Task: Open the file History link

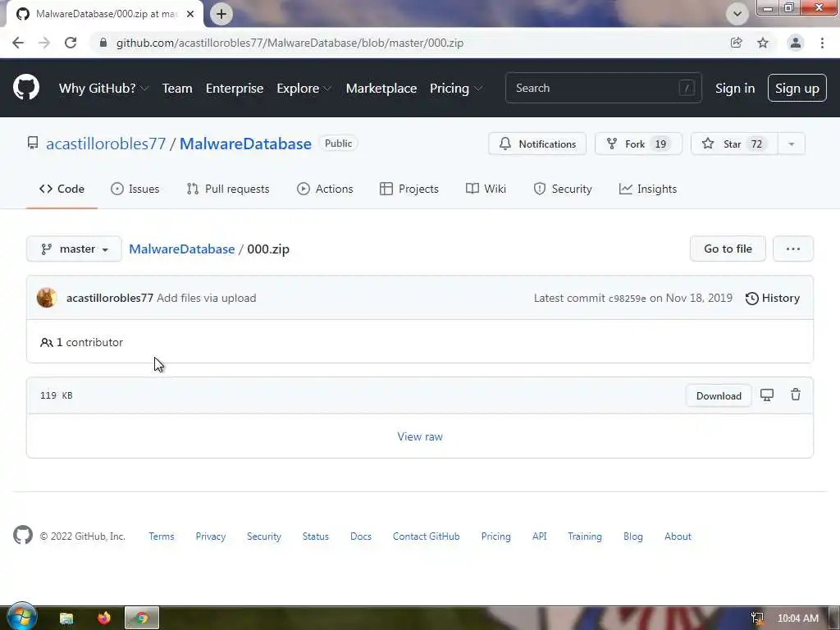Action: (773, 298)
